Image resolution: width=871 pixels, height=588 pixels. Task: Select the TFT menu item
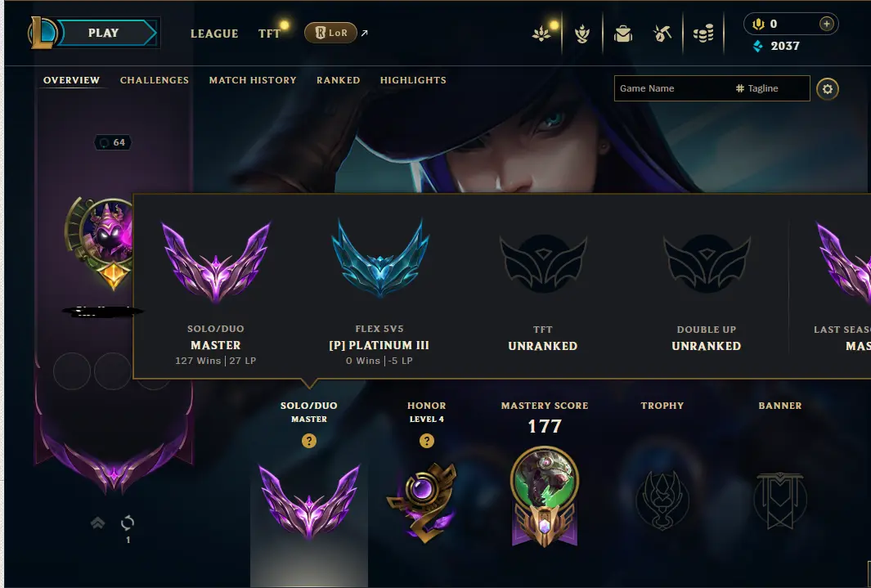(269, 34)
